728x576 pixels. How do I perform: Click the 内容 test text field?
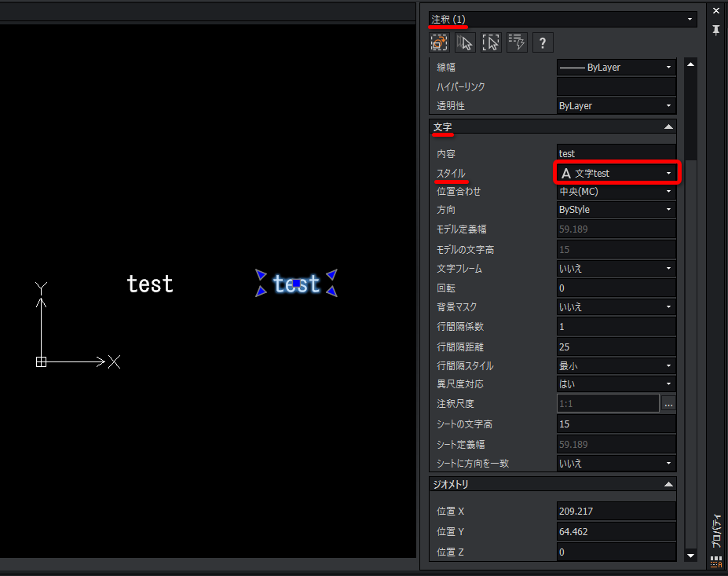tap(616, 153)
